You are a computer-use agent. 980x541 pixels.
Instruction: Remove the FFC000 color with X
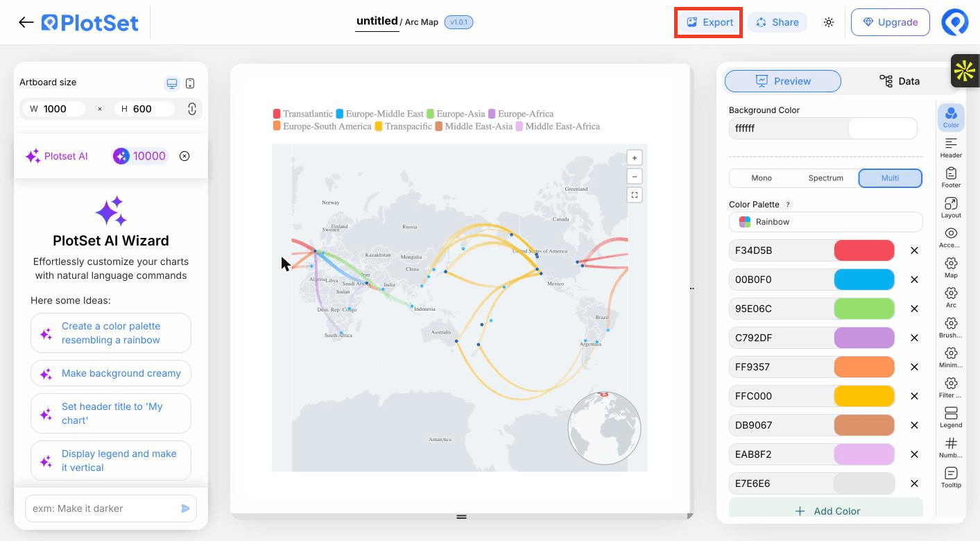pos(914,396)
